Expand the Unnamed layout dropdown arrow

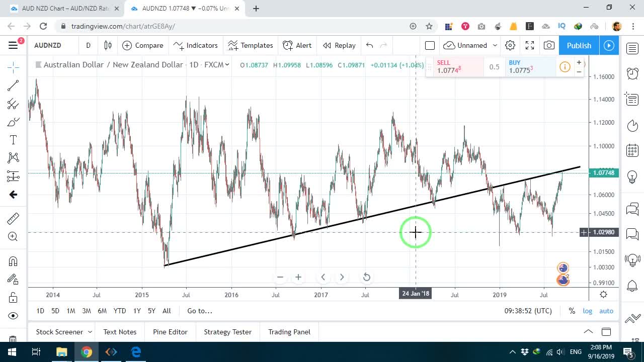click(495, 45)
